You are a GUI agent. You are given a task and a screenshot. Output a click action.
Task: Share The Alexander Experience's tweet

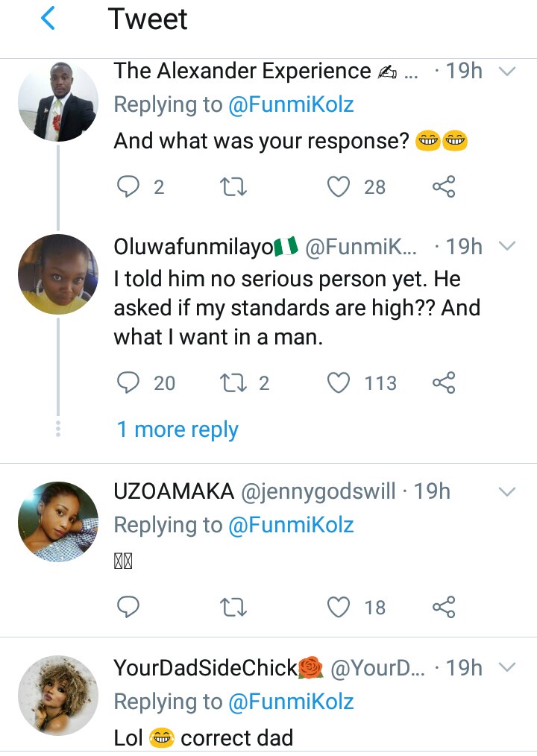coord(444,186)
